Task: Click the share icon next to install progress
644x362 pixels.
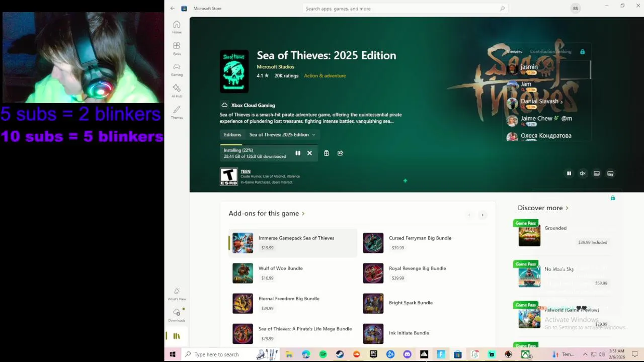Action: pos(340,153)
